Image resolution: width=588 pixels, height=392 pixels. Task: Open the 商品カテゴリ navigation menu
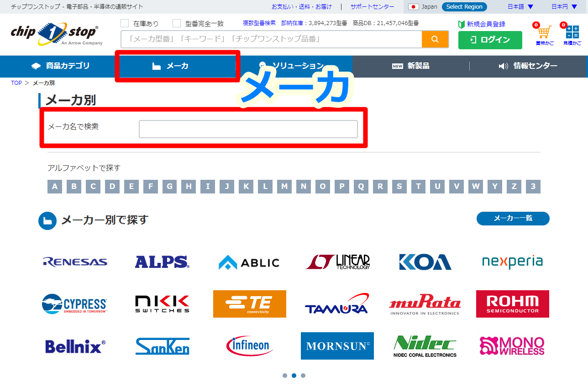(60, 66)
